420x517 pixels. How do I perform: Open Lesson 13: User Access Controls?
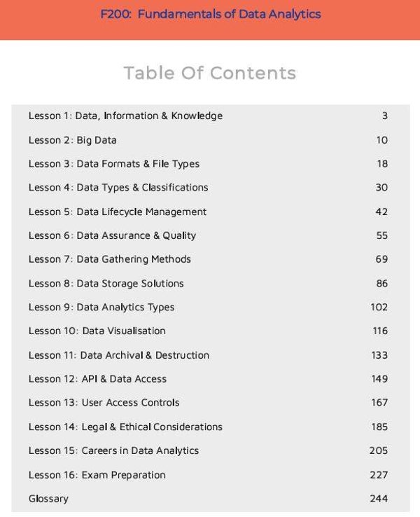click(x=104, y=403)
